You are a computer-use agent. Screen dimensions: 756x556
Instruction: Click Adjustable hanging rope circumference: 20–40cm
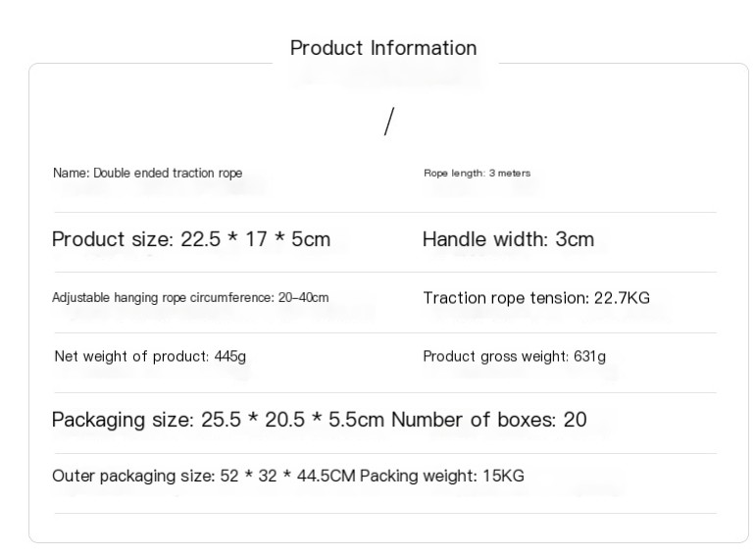click(x=190, y=297)
